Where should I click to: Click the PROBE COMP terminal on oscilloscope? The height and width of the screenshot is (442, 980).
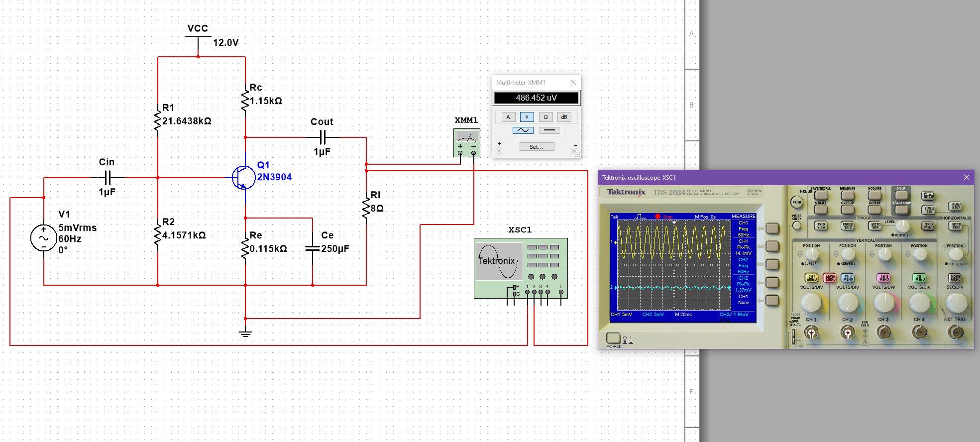793,336
